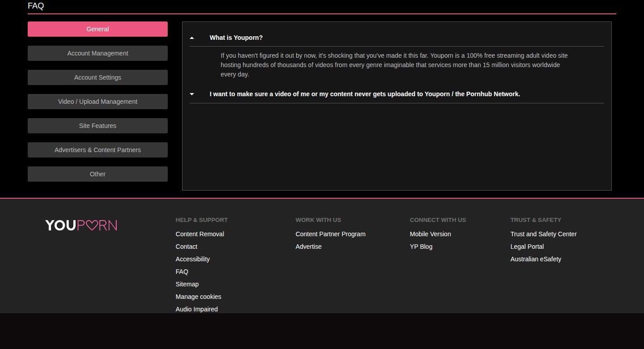Open the Audio Impaired link

[197, 309]
